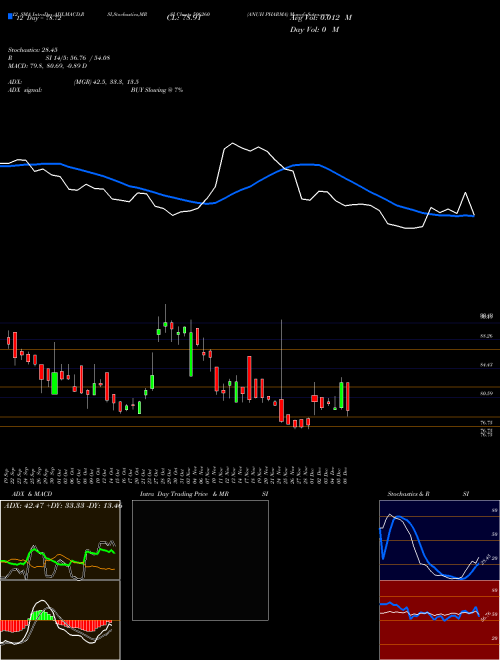The width and height of the screenshot is (500, 660).
Task: Click the peak of the white price line
Action: pyautogui.click(x=232, y=143)
